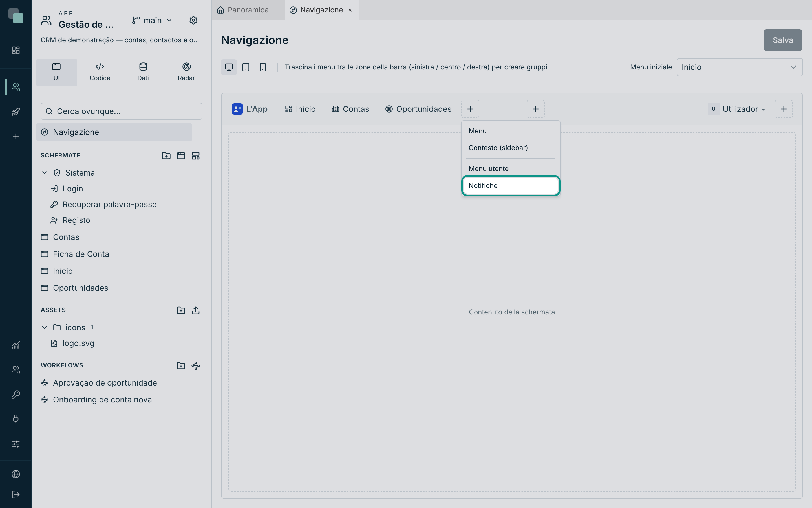Open Aprovação de oportunidade workflow
Viewport: 812px width, 508px height.
(x=99, y=383)
